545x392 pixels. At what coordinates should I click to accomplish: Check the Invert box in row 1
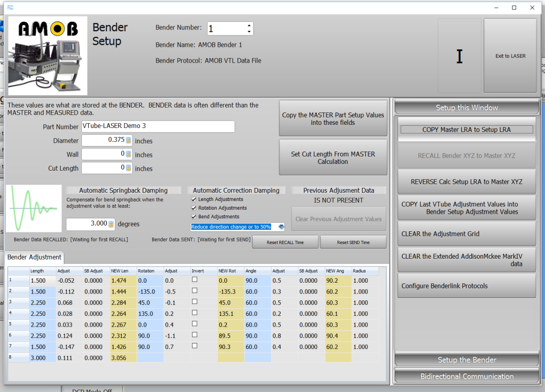click(194, 280)
